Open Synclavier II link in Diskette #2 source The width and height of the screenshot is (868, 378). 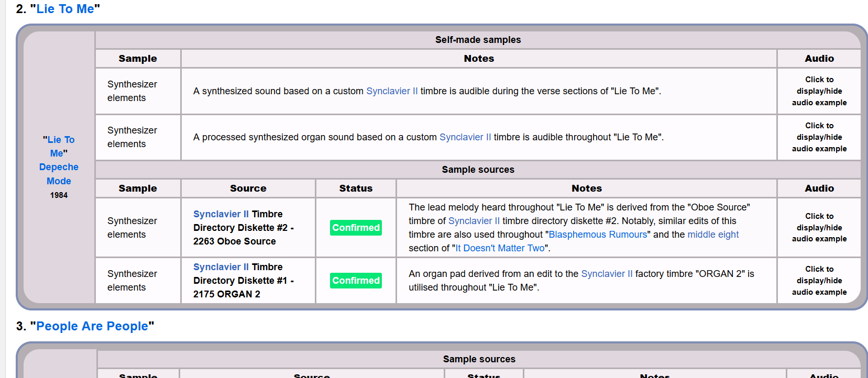pyautogui.click(x=221, y=214)
